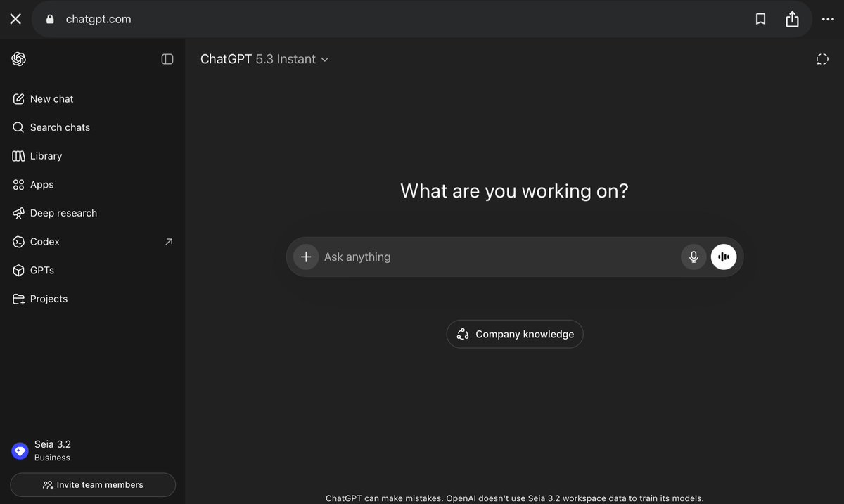Viewport: 844px width, 504px height.
Task: Click the "Business" plan label
Action: (52, 458)
